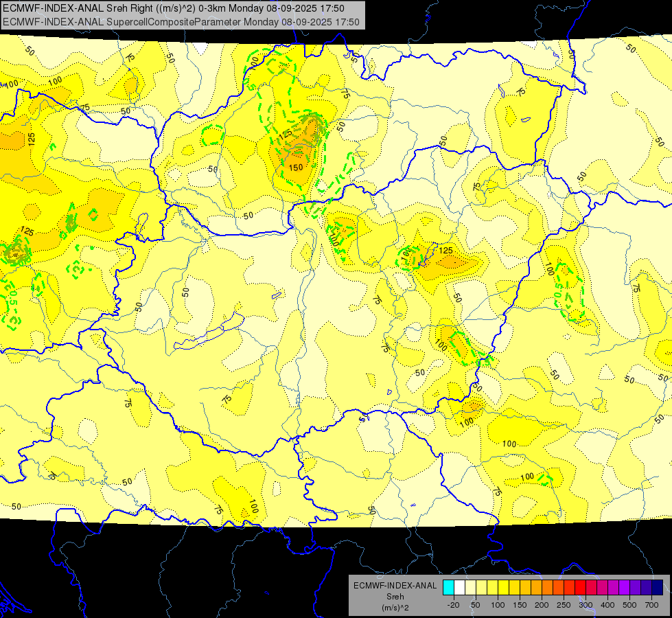Click the legend text 'ECMWF-INDEX-ANAL'
This screenshot has height=618, width=672.
click(x=395, y=586)
